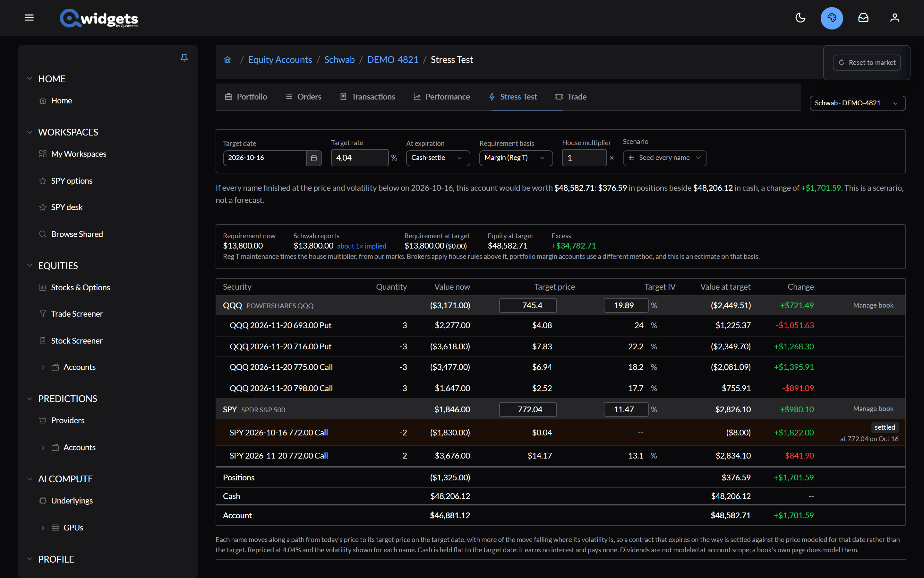Click Reset to market button
The height and width of the screenshot is (578, 924).
[867, 62]
